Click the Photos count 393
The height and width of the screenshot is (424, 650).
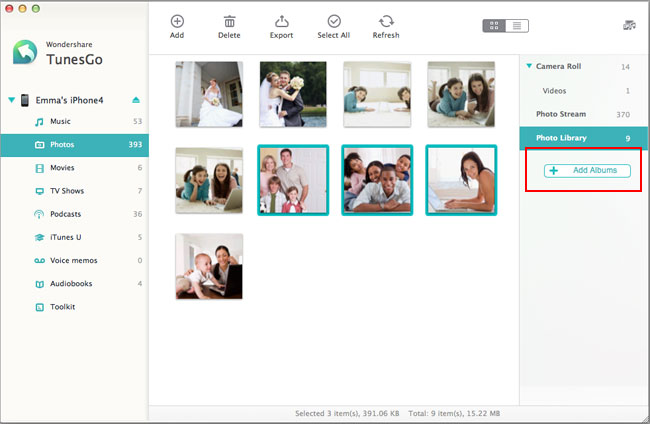(135, 145)
